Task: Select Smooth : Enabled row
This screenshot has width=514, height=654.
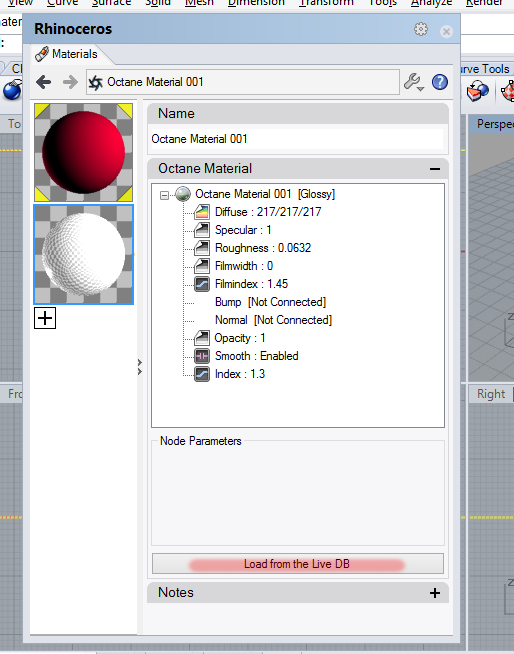Action: (x=257, y=356)
